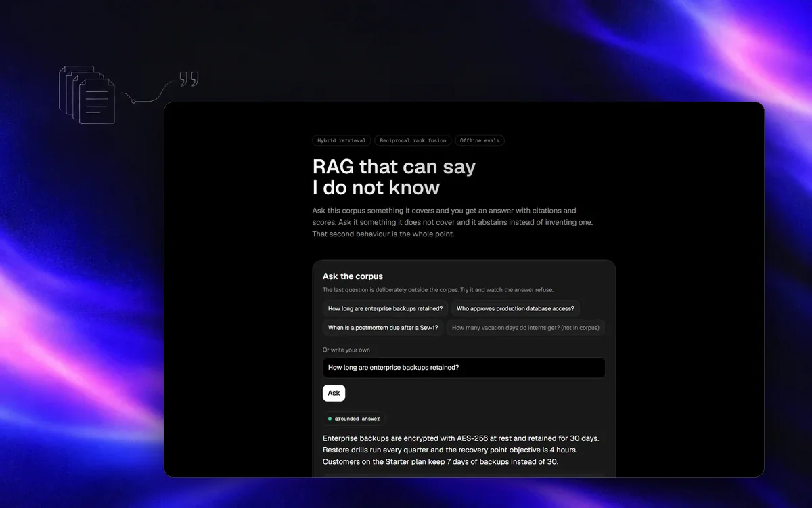Click the 'Reciprocal rank fusion' tag
812x508 pixels.
tap(413, 141)
